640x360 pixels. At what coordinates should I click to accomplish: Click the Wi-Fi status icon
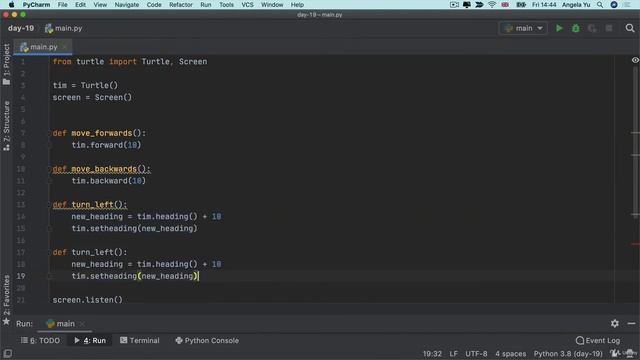coord(492,5)
